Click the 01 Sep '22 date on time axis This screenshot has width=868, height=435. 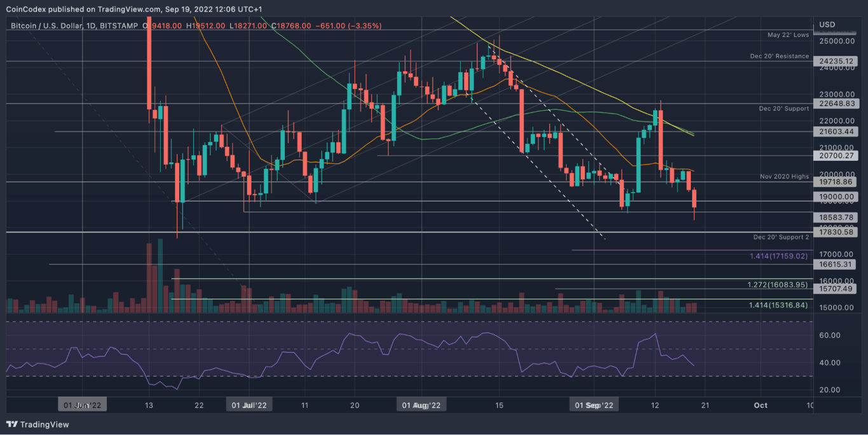pos(593,404)
